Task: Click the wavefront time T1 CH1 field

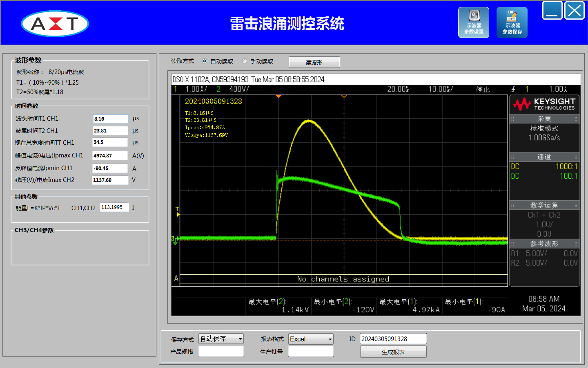Action: click(x=110, y=119)
